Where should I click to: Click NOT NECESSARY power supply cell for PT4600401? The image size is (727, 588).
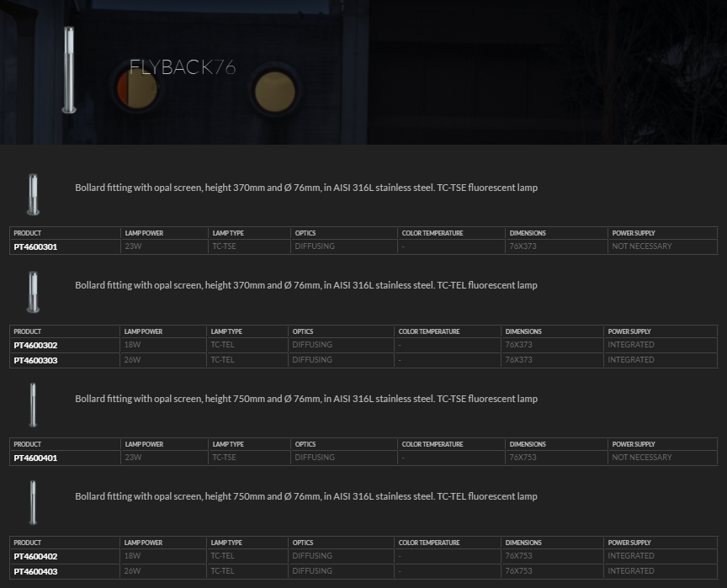pyautogui.click(x=642, y=458)
